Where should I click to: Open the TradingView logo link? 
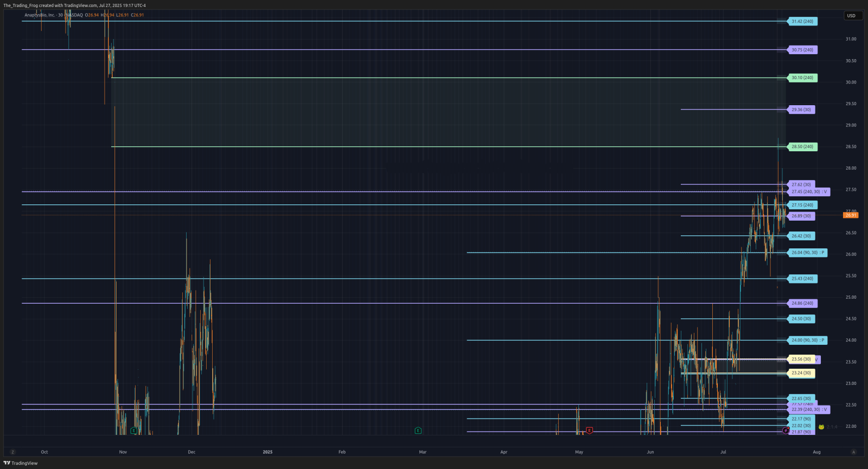tap(21, 463)
